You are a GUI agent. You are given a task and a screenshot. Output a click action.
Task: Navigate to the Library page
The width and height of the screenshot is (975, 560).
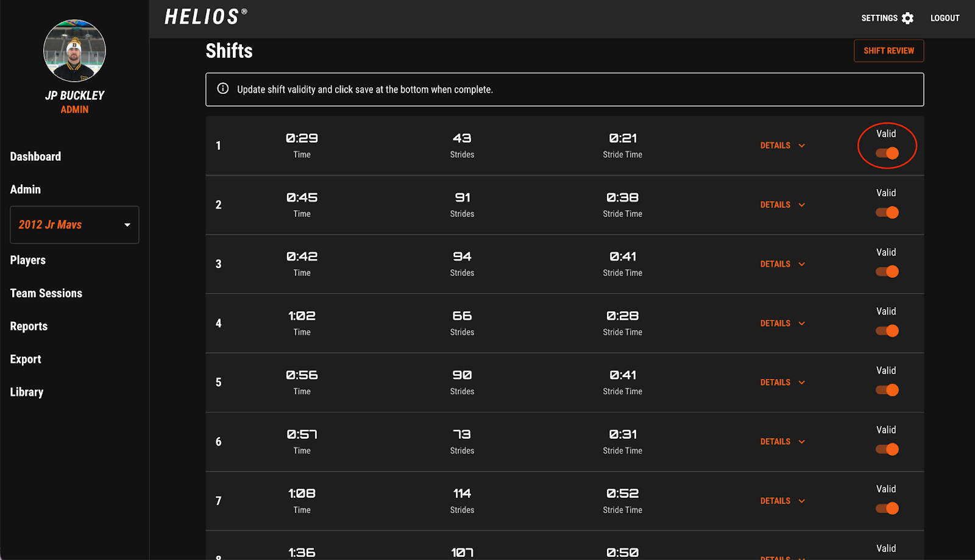[x=27, y=392]
